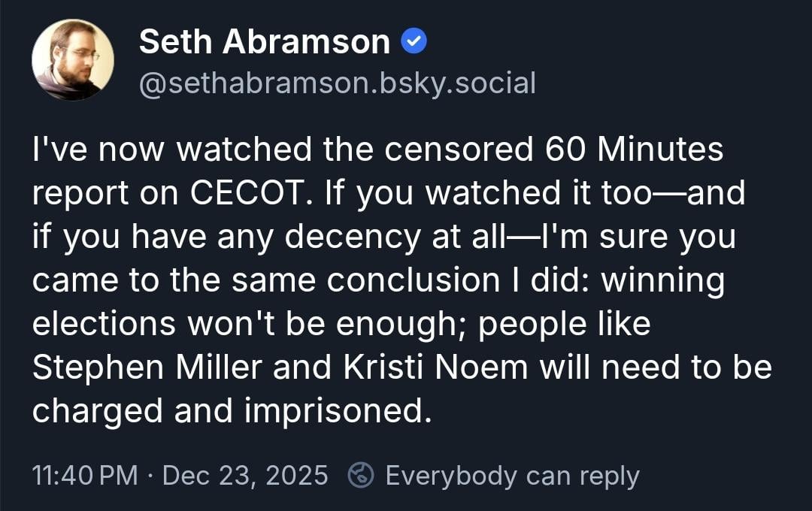Click the 11:40 PM timestamp

86,476
